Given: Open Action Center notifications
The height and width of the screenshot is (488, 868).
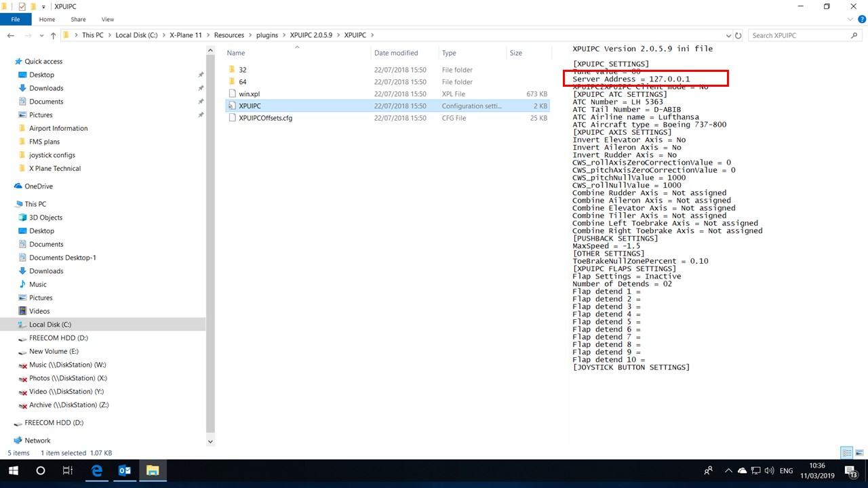Looking at the screenshot, I should pyautogui.click(x=852, y=470).
